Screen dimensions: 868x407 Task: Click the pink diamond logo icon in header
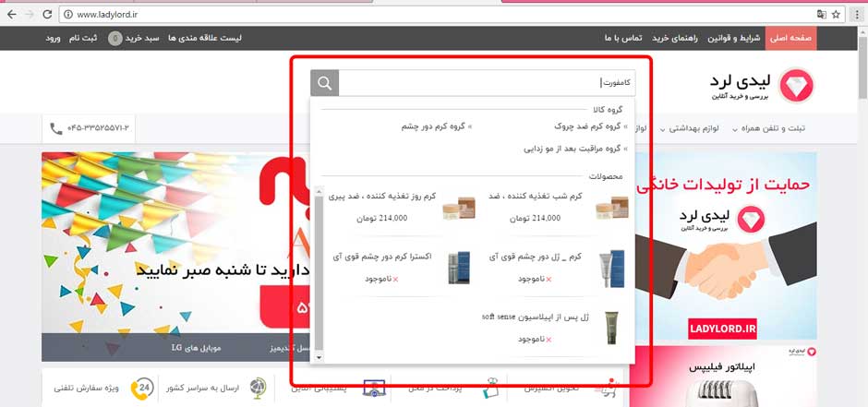tap(797, 85)
